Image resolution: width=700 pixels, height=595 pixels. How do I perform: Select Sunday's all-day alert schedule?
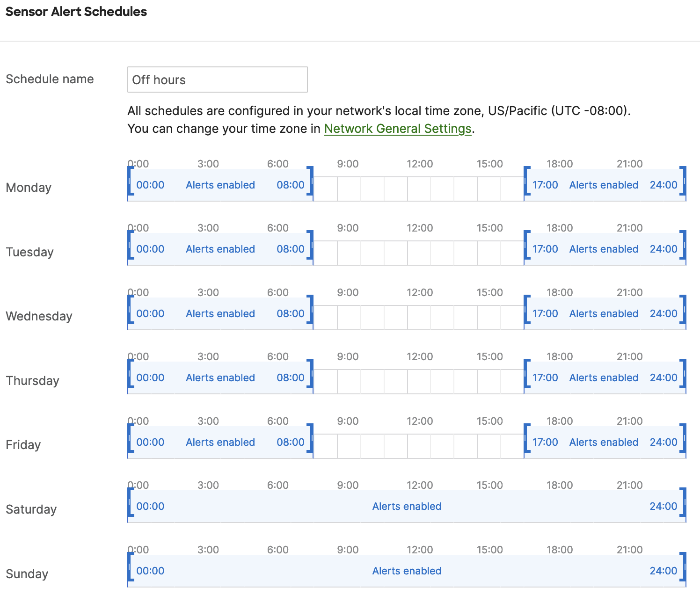click(406, 571)
